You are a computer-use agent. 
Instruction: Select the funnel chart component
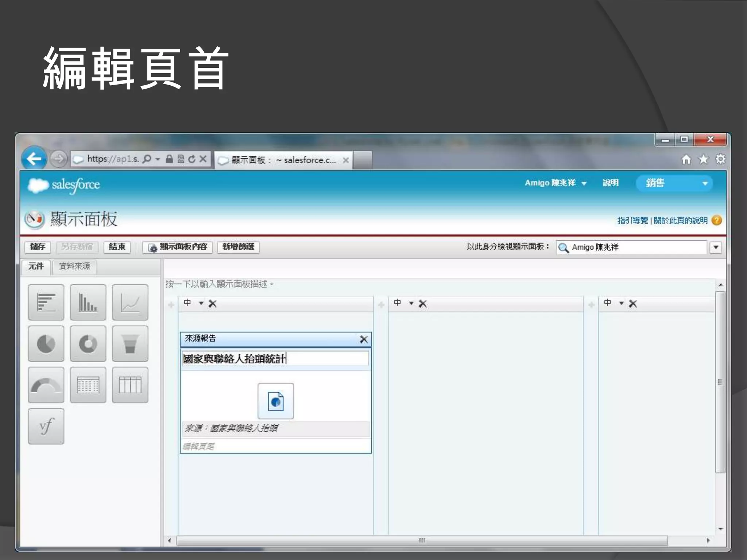coord(130,343)
